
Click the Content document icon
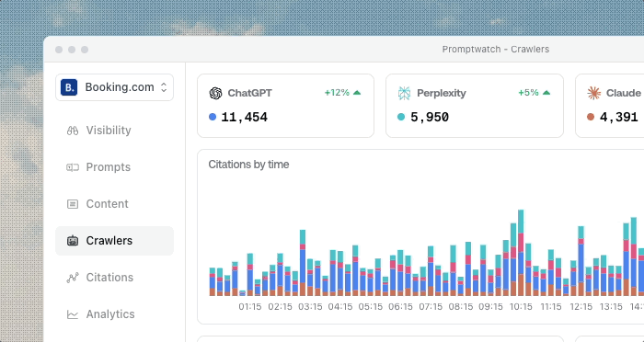pos(73,204)
